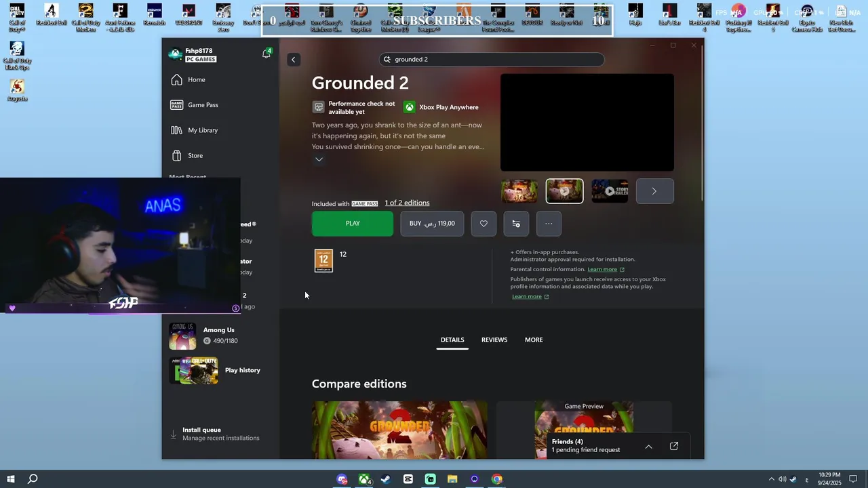Open Discord from the taskbar

click(x=342, y=479)
